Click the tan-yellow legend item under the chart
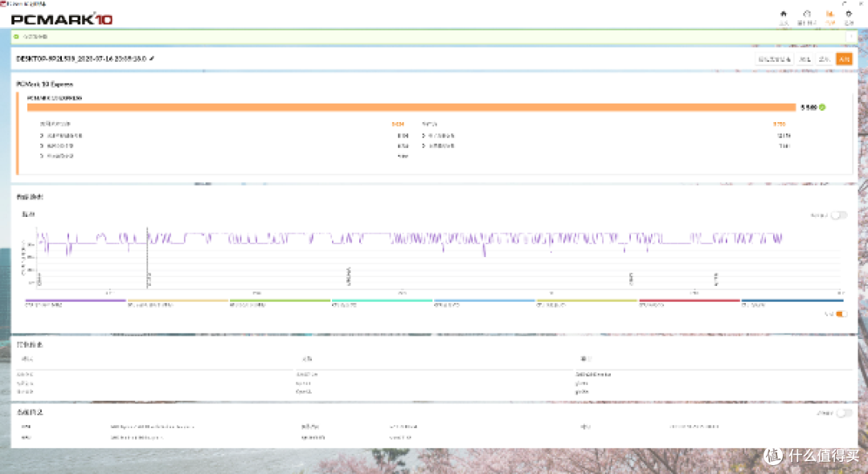The image size is (868, 474). click(178, 303)
